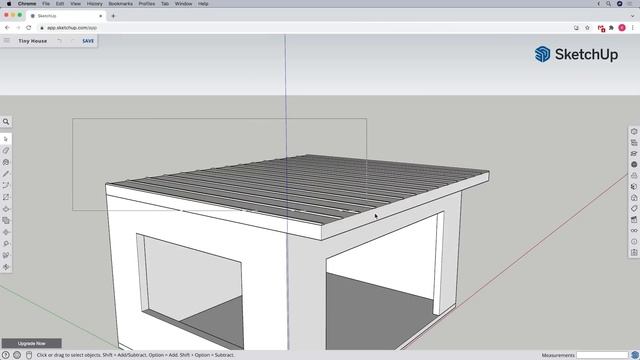Open Chrome extensions puzzle icon
640x360 pixels.
[611, 28]
